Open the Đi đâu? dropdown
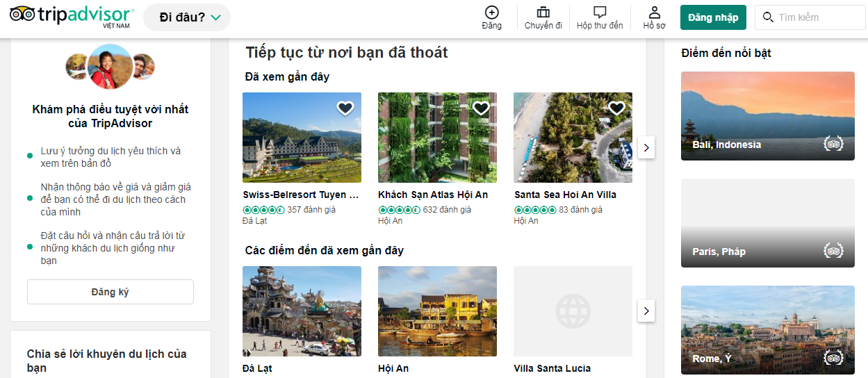The height and width of the screenshot is (378, 868). [187, 17]
